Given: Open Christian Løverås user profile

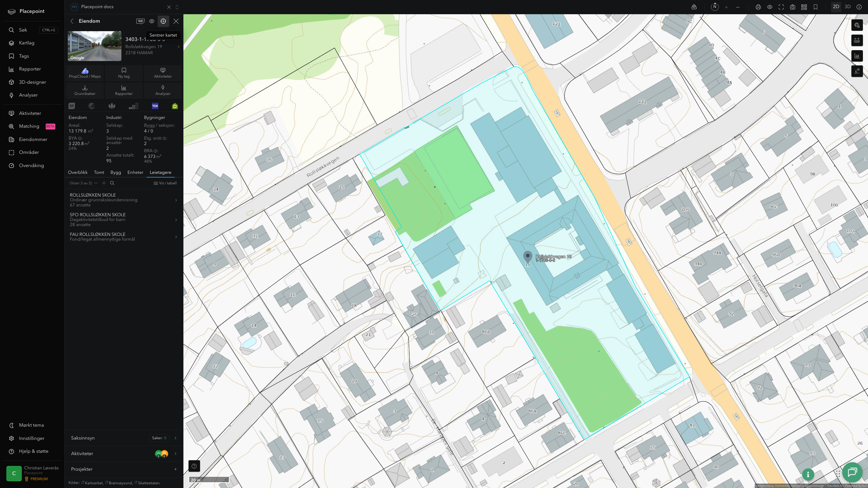Looking at the screenshot, I should click(x=33, y=473).
